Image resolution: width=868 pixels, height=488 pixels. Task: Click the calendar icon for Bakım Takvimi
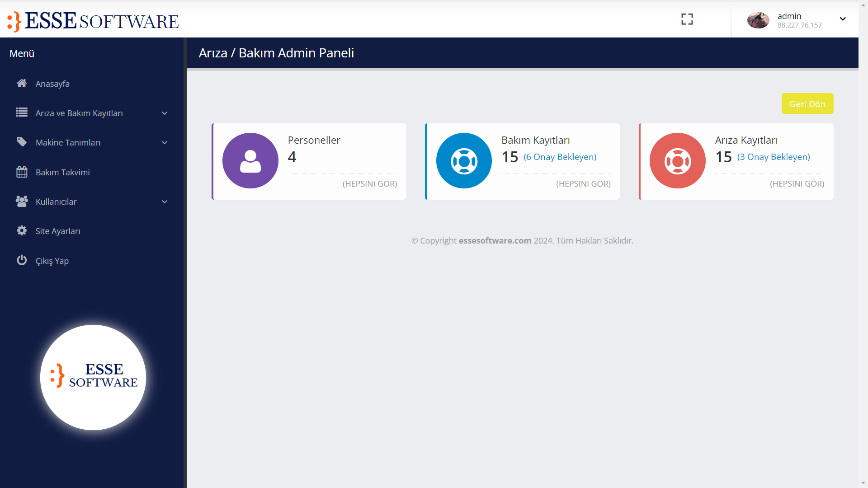click(22, 172)
